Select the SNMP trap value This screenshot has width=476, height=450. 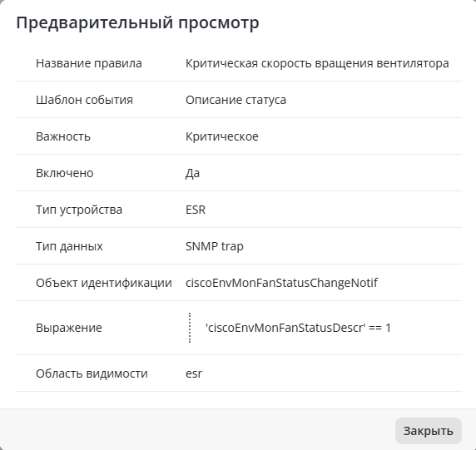click(215, 246)
